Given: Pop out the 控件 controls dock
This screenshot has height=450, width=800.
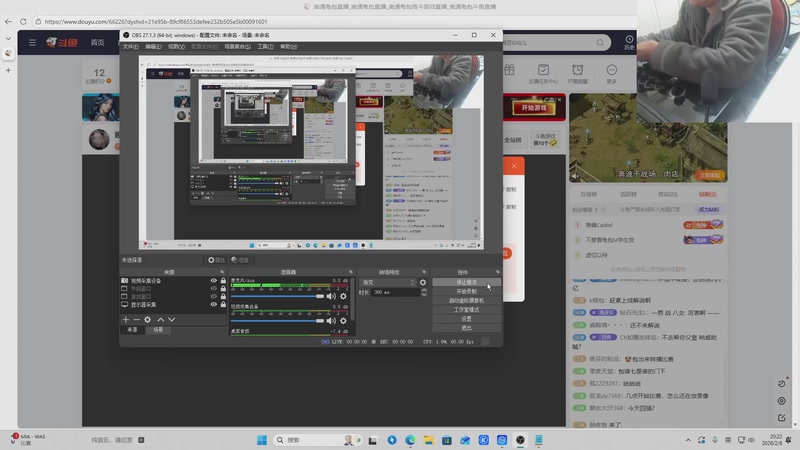Looking at the screenshot, I should (498, 272).
